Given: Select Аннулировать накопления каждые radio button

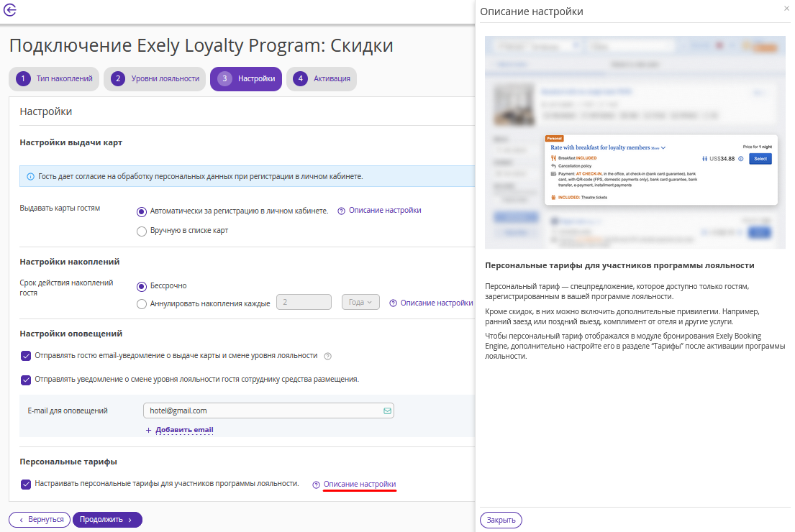Looking at the screenshot, I should pos(142,304).
